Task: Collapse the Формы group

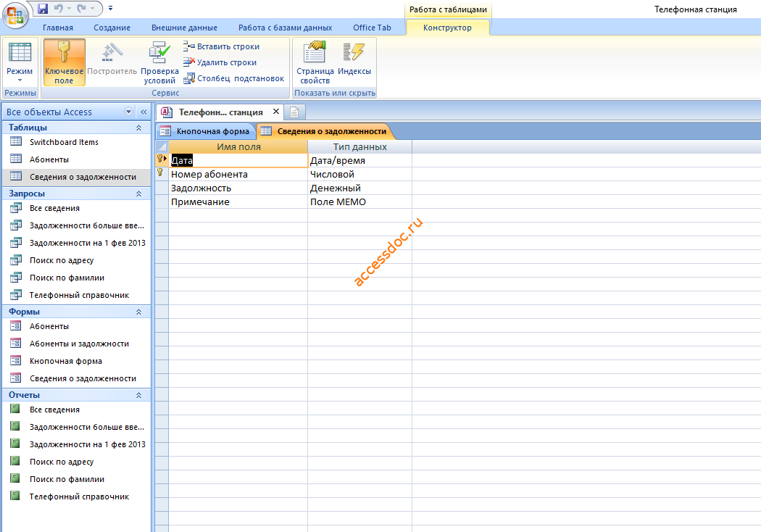Action: 139,312
